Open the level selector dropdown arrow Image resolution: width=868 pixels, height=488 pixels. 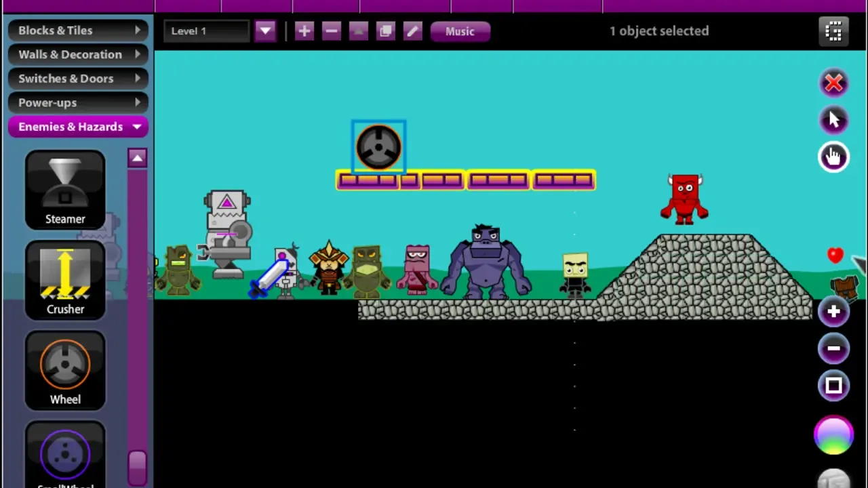(265, 31)
